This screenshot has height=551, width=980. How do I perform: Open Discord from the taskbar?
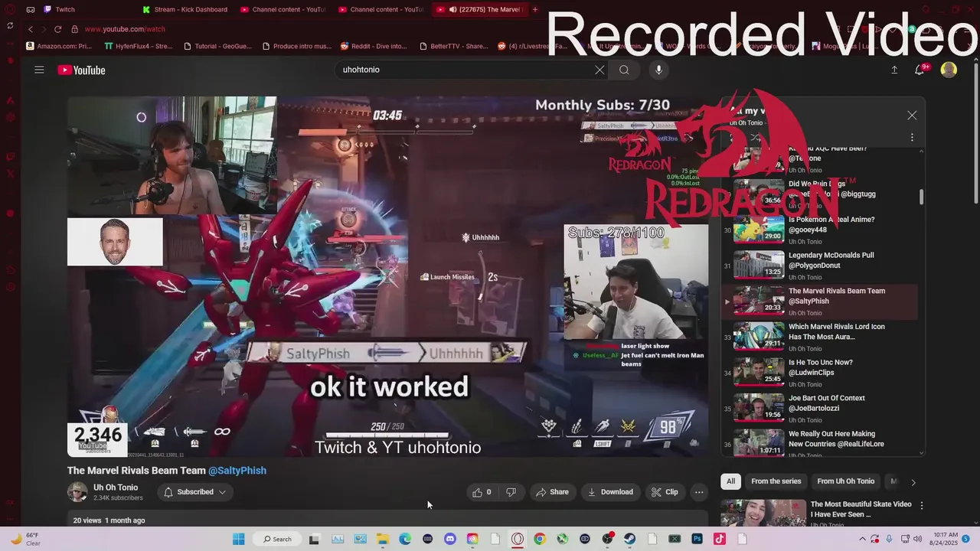point(450,539)
